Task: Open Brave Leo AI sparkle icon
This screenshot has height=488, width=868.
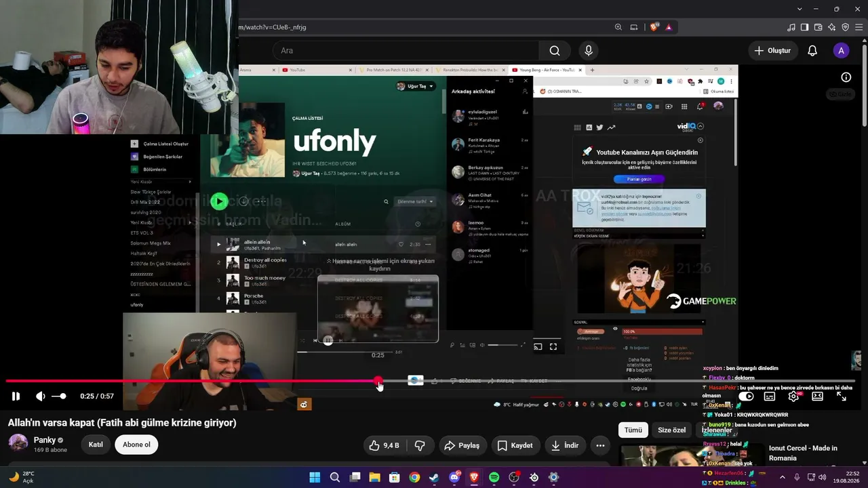Action: click(832, 27)
